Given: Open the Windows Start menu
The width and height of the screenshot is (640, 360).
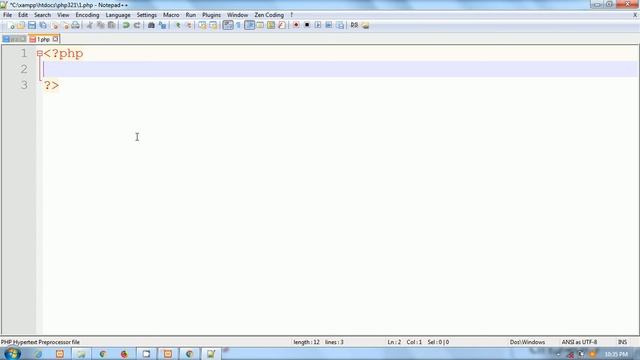Looking at the screenshot, I should pyautogui.click(x=12, y=353).
